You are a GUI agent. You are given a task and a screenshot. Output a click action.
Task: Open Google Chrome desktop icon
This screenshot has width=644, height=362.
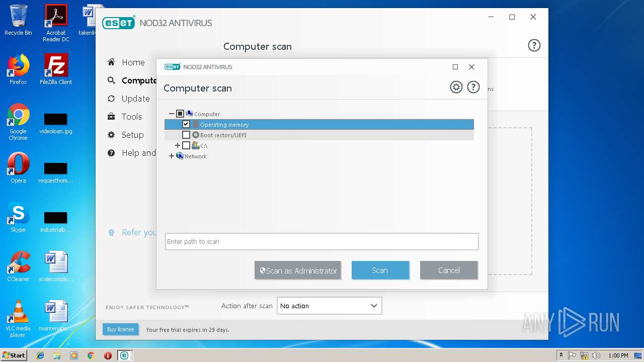pyautogui.click(x=18, y=122)
